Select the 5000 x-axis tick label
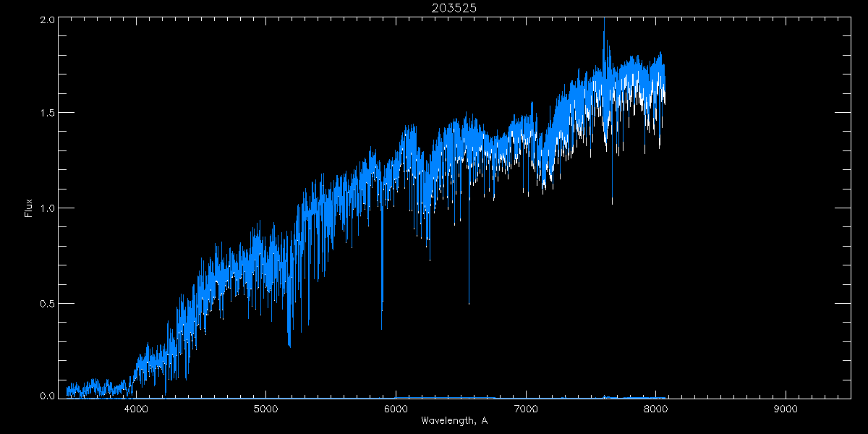This screenshot has width=868, height=434. [x=265, y=409]
